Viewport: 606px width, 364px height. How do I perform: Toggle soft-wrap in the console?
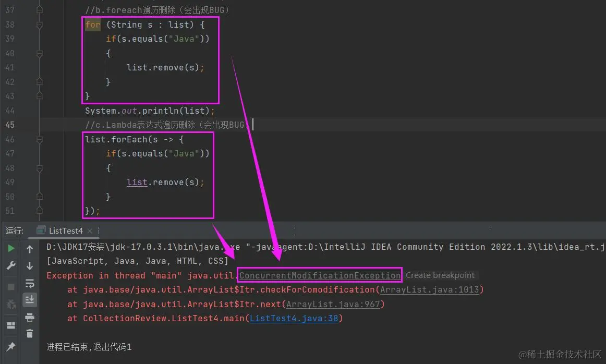[30, 283]
